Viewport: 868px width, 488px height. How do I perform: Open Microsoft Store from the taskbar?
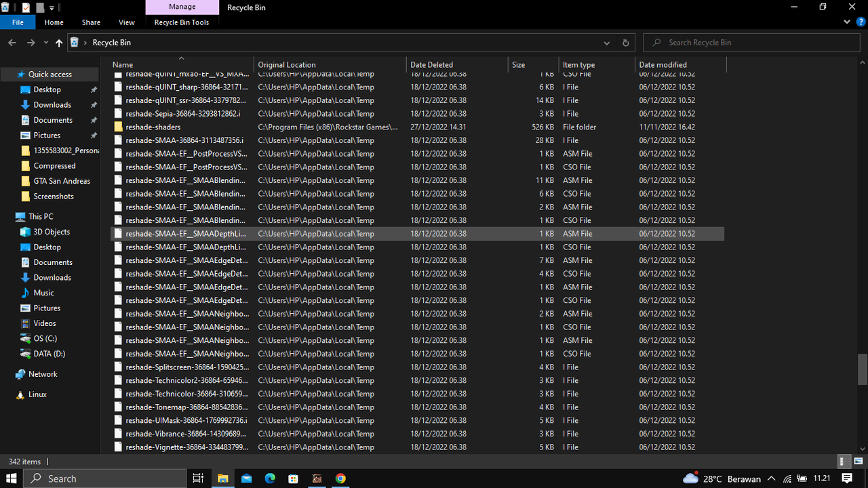pos(294,479)
